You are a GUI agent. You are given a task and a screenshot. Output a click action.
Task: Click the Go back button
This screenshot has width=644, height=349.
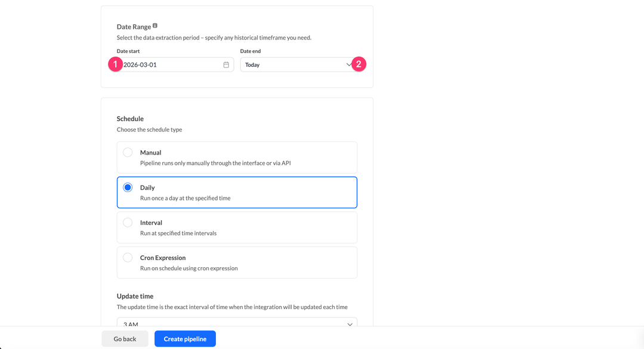tap(125, 338)
